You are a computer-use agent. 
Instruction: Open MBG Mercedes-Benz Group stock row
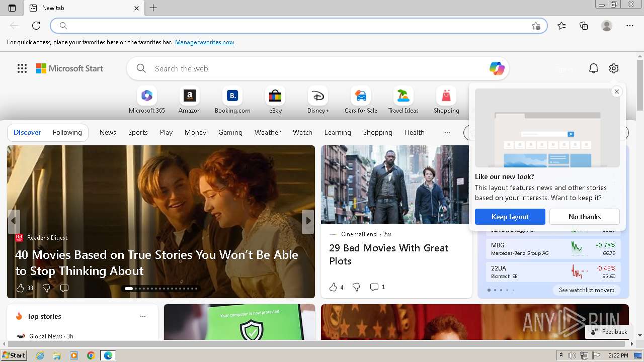coord(553,249)
